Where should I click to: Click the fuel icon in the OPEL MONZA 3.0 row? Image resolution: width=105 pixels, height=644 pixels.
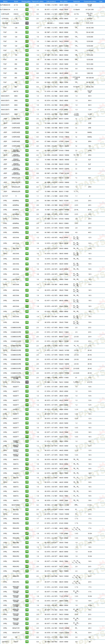[x=27, y=514]
